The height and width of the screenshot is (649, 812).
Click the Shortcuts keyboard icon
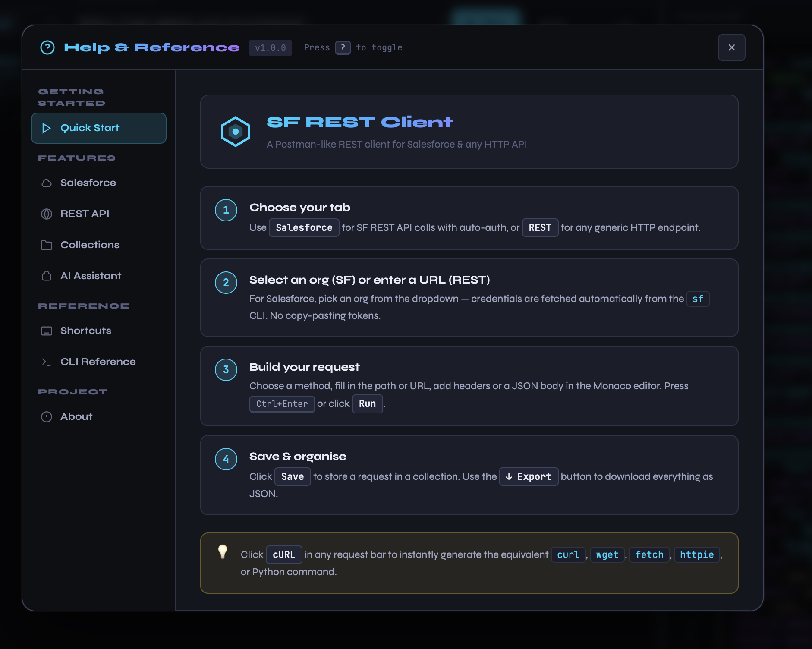[47, 331]
